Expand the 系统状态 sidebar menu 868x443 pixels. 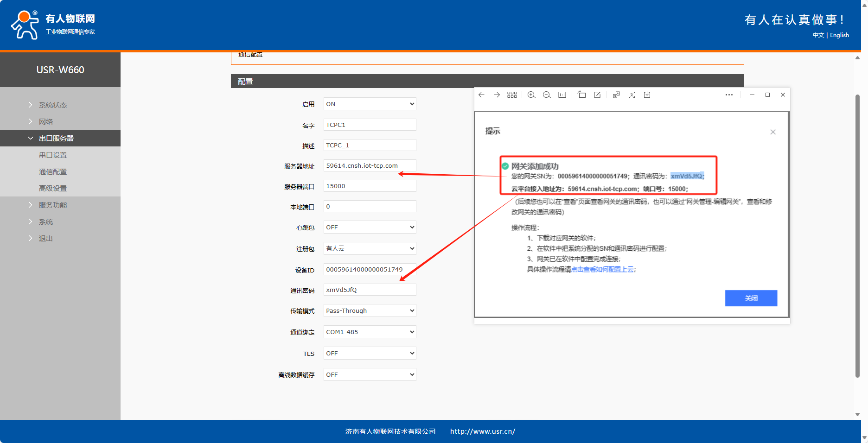point(53,105)
